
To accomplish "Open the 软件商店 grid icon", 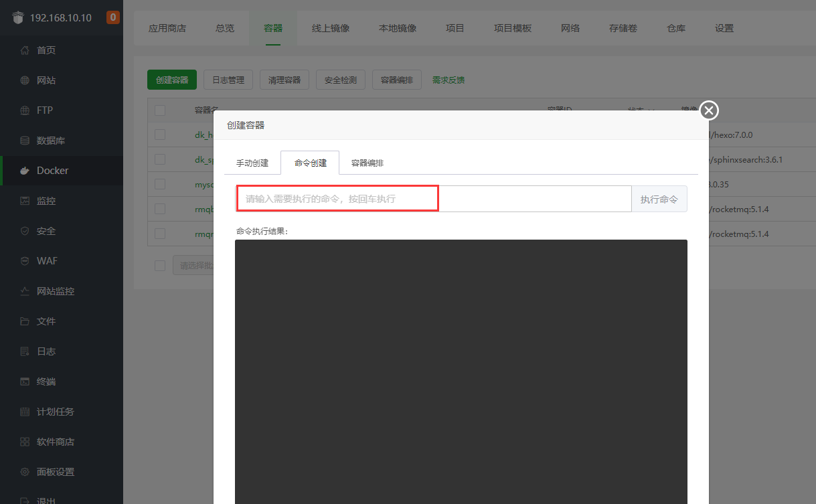I will click(x=25, y=442).
